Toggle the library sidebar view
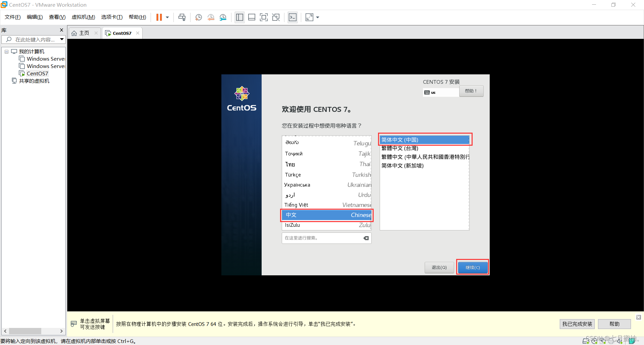The width and height of the screenshot is (644, 345). (x=239, y=17)
